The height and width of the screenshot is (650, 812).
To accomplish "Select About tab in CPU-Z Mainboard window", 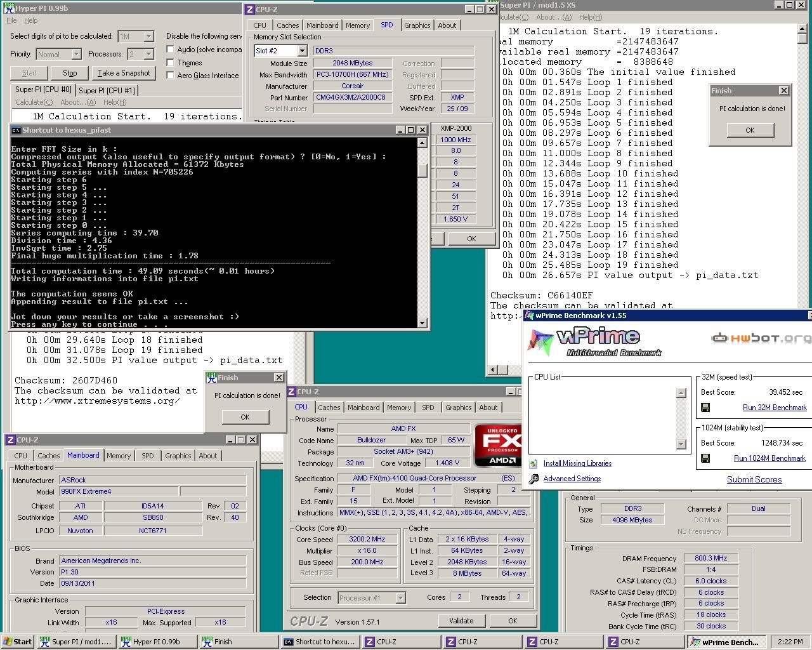I will pos(207,456).
